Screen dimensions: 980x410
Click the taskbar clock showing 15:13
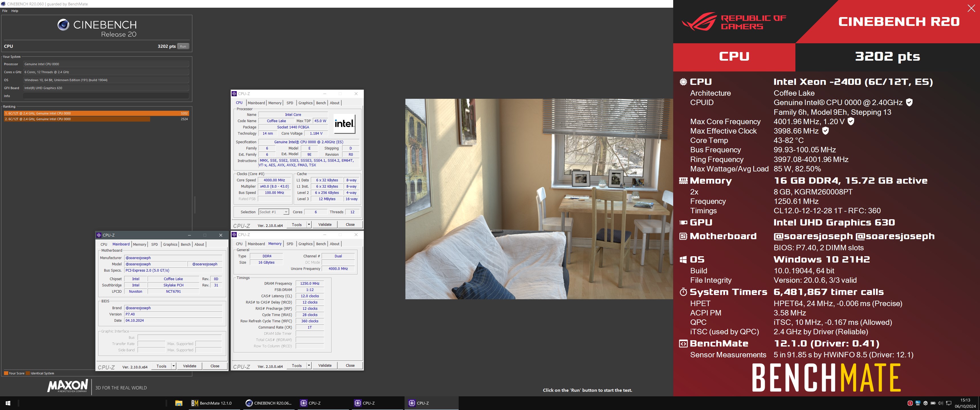965,403
